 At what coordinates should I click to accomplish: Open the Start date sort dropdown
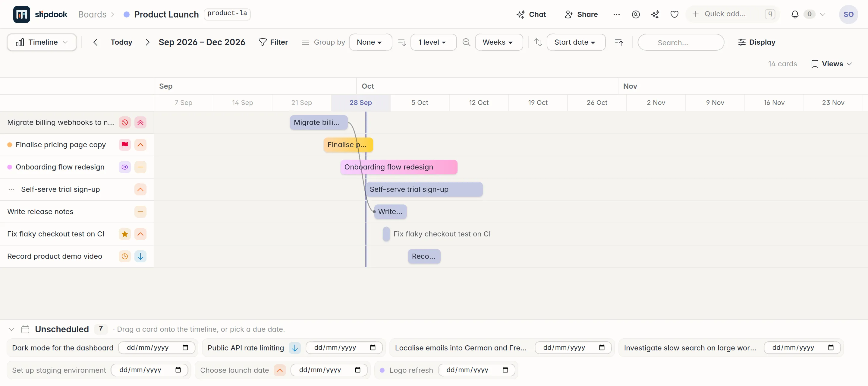(x=576, y=42)
